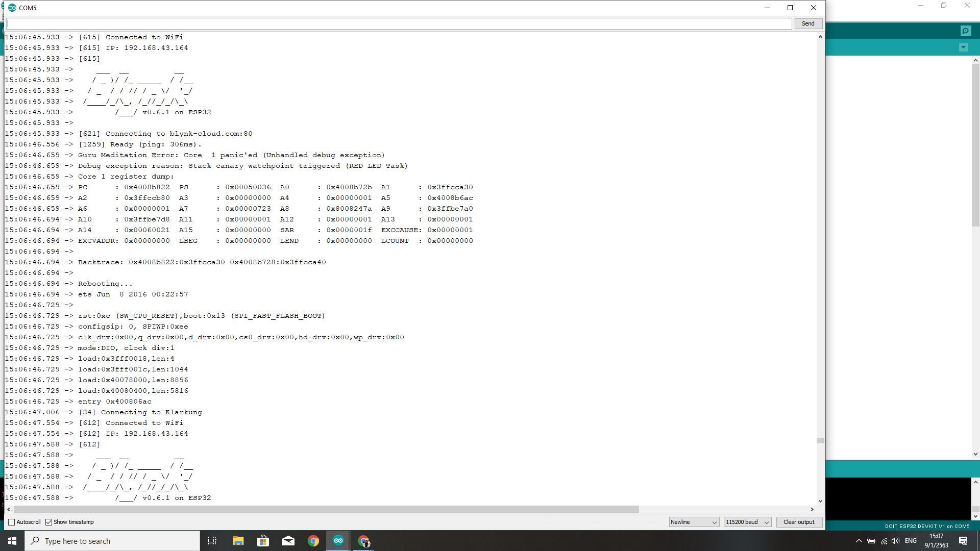The height and width of the screenshot is (551, 980).
Task: Open the volume tray icon
Action: [x=895, y=541]
